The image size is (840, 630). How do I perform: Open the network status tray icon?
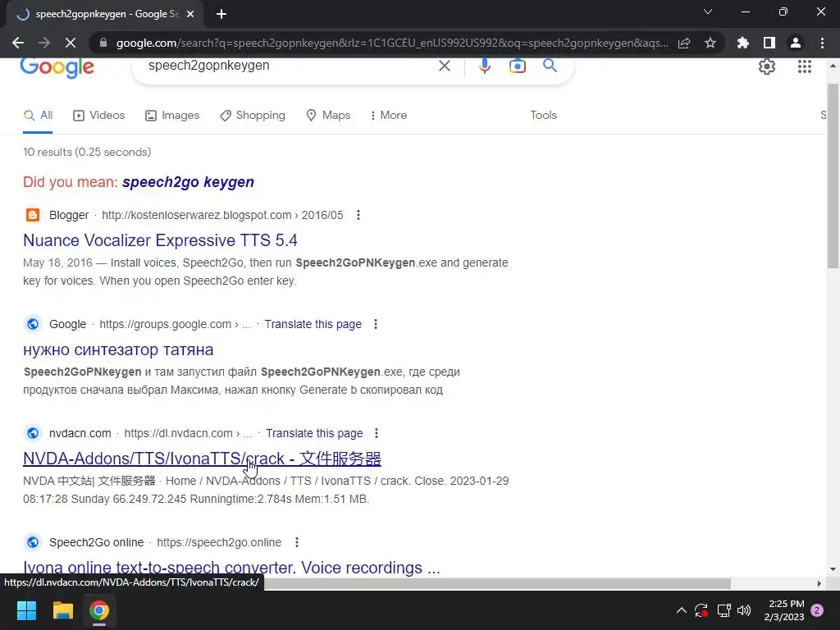(724, 610)
